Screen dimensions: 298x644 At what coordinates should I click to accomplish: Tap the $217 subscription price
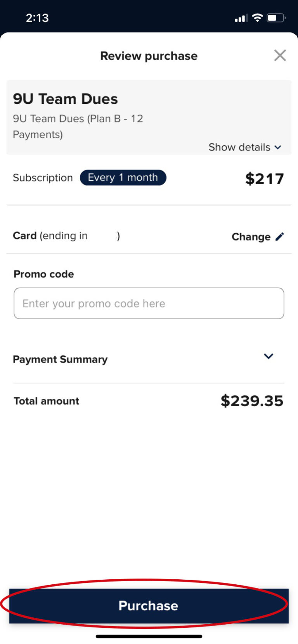(x=264, y=179)
